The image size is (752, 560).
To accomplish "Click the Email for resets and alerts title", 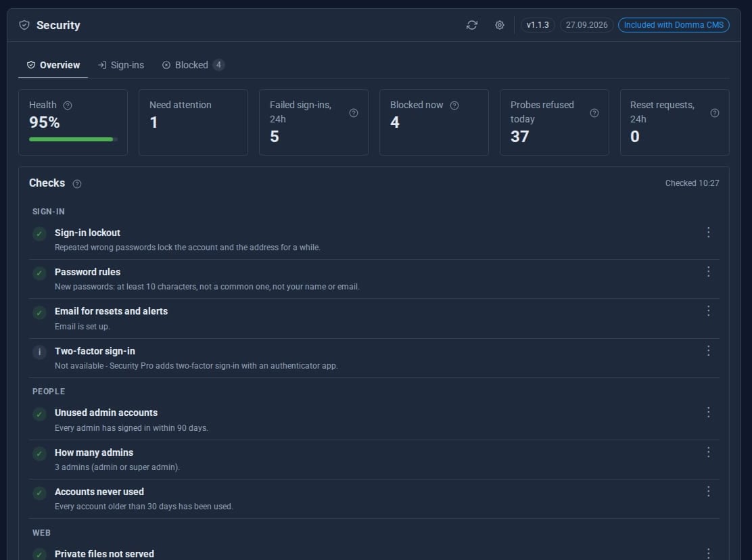I will coord(112,311).
